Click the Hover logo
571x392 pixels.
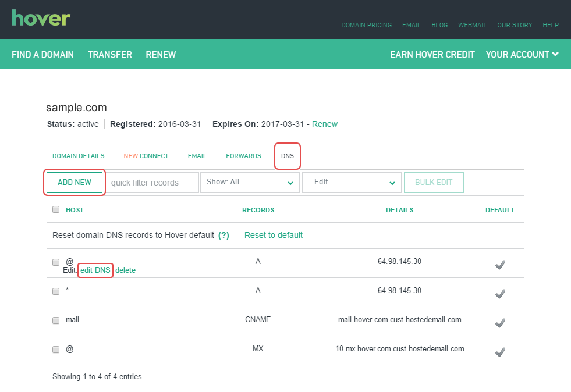(41, 17)
